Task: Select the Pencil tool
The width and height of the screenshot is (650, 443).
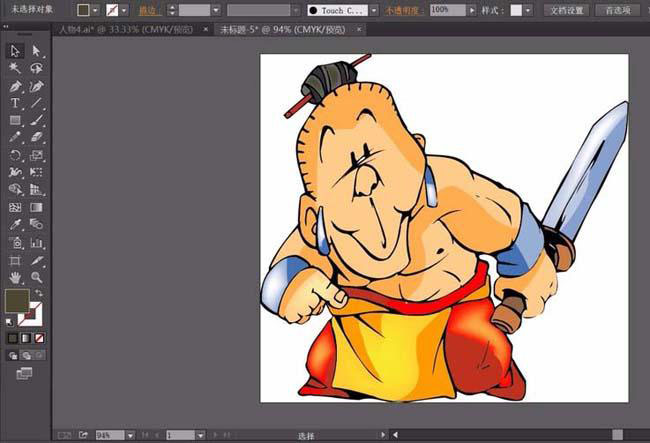Action: 15,137
